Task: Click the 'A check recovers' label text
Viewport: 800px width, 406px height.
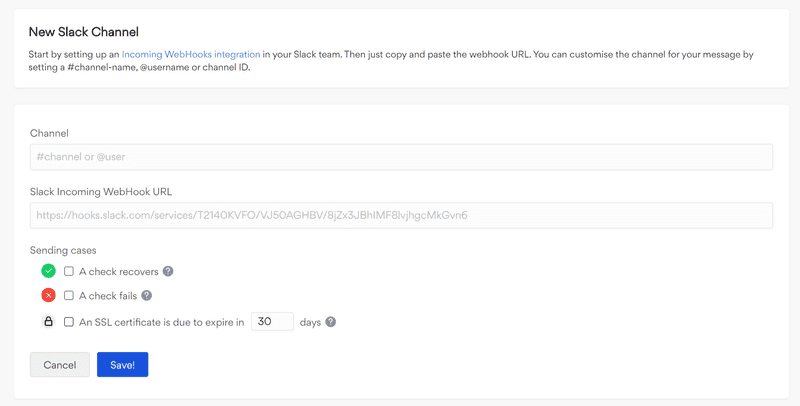Action: [x=119, y=271]
